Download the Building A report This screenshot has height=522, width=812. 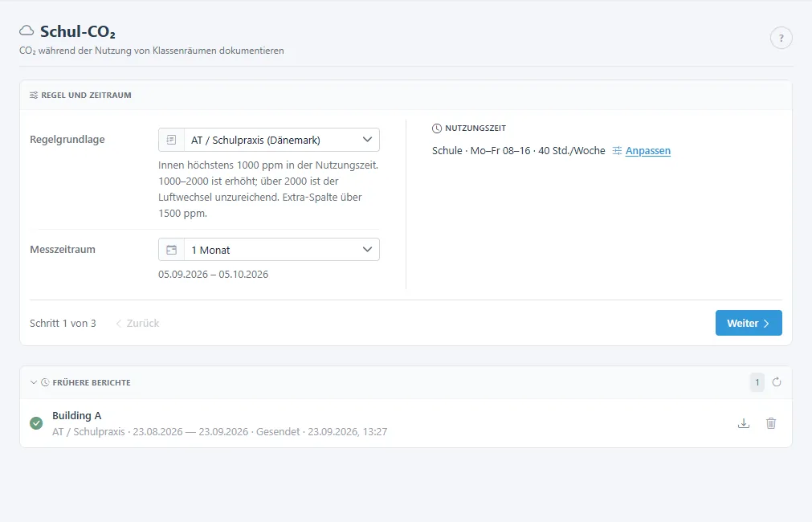coord(744,423)
